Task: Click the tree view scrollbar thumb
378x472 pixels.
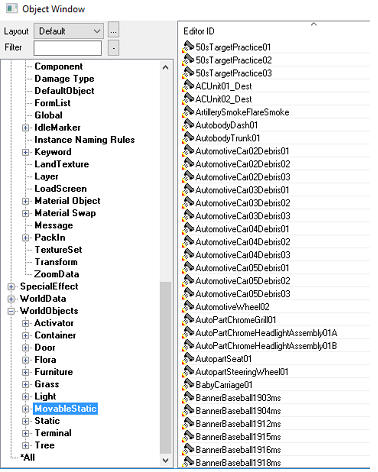Action: coord(165,368)
